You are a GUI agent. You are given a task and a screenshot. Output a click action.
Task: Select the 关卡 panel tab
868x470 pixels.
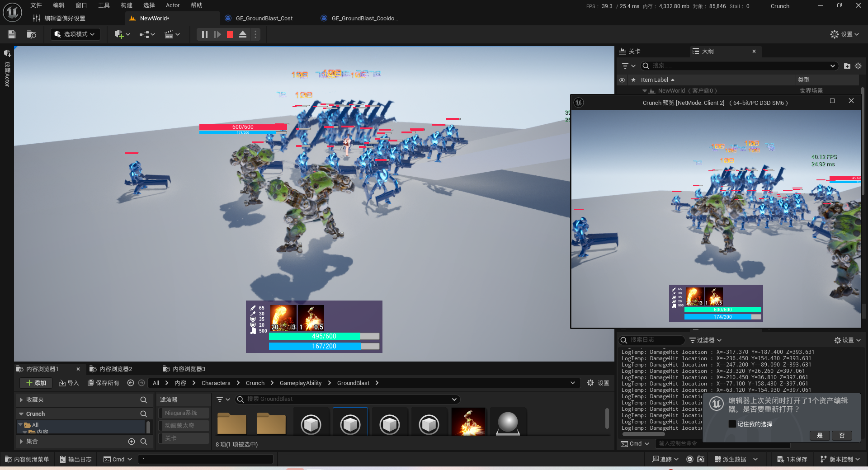click(x=634, y=52)
